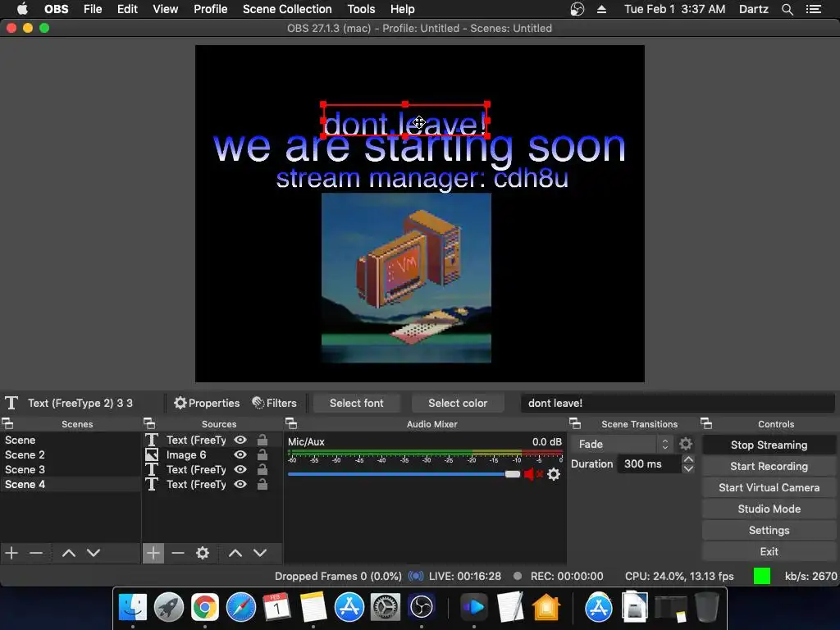This screenshot has width=840, height=630.
Task: Hide the highlighted Text (FreeTy source
Action: pos(240,440)
